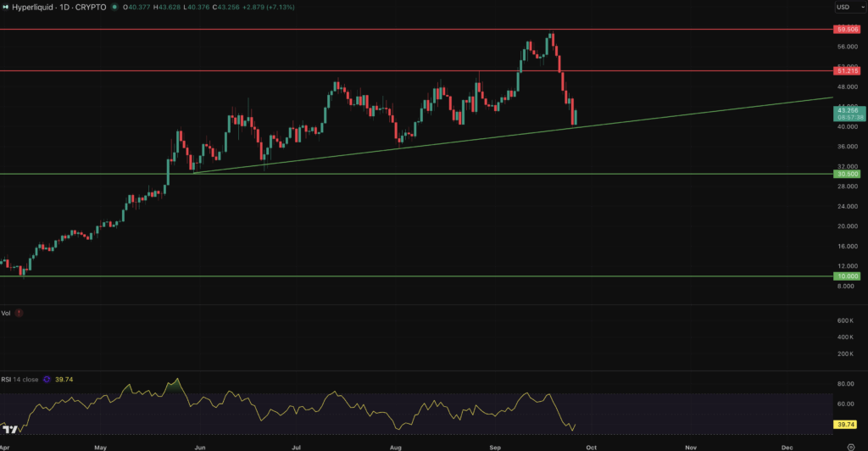Click the red 59.506 price label
Viewport: 868px width, 451px height.
[x=847, y=30]
